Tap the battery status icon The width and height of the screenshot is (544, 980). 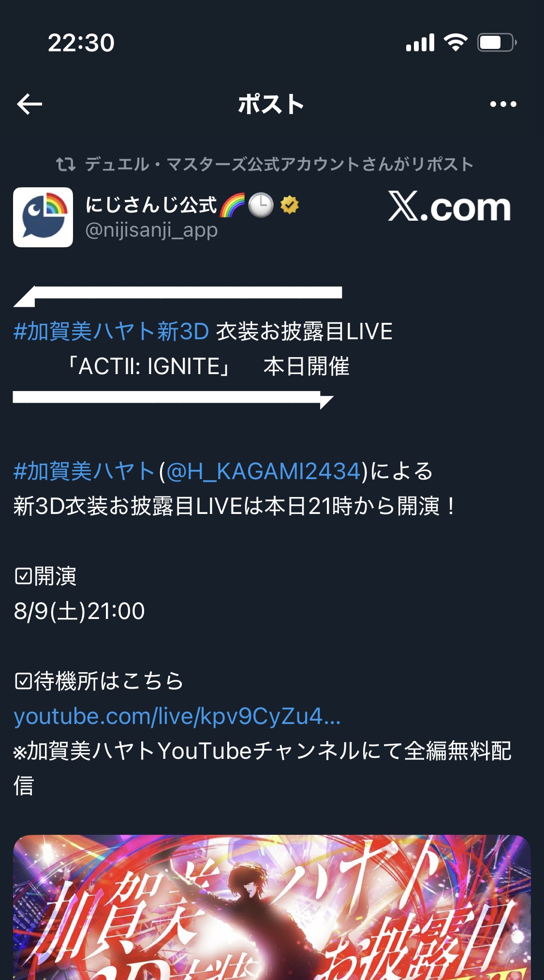point(497,43)
